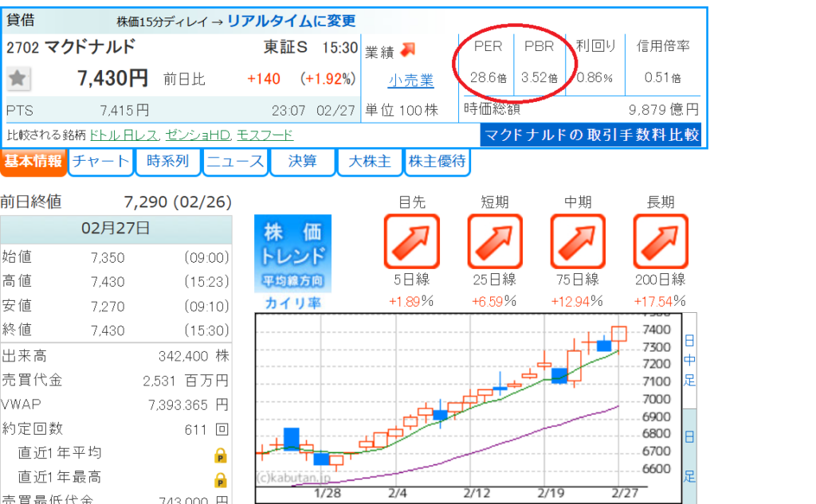This screenshot has height=504, width=816.
Task: Go to the 決算 tab
Action: [302, 162]
